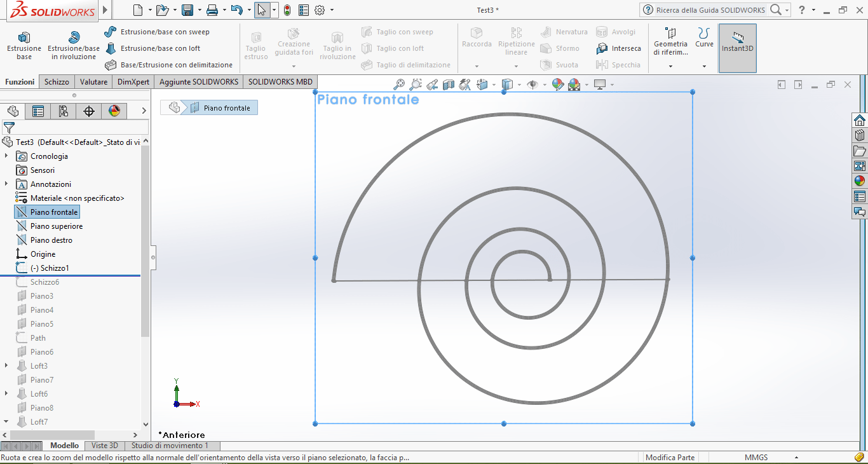Switch to the Schizzo tab

(x=57, y=81)
